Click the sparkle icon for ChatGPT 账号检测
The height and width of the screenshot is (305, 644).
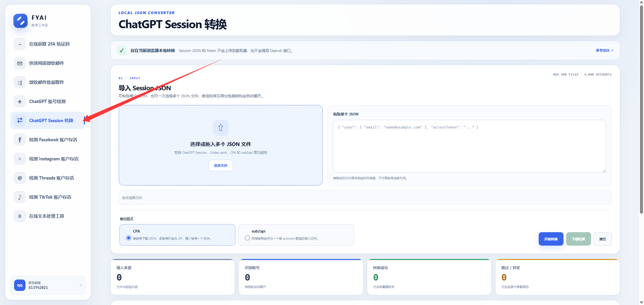20,101
